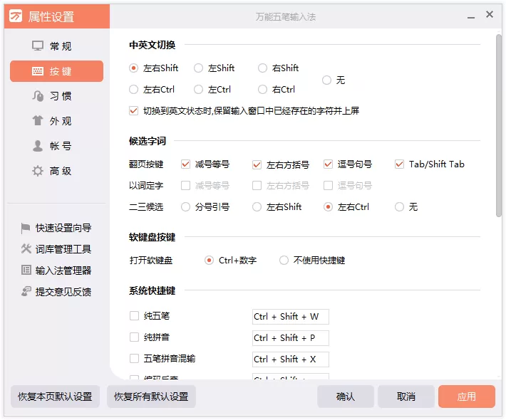Check 逗号句号 in 以词定字 row
Viewport: 506px width, 420px height.
329,185
